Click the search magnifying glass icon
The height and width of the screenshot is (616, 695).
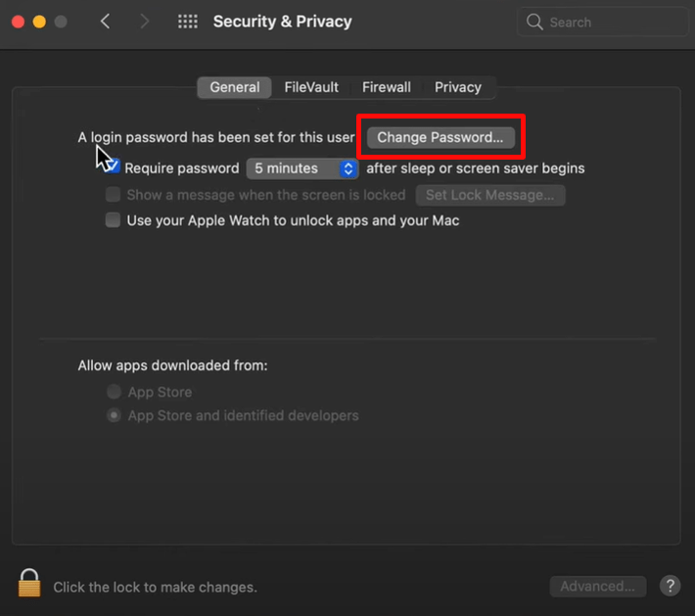534,22
